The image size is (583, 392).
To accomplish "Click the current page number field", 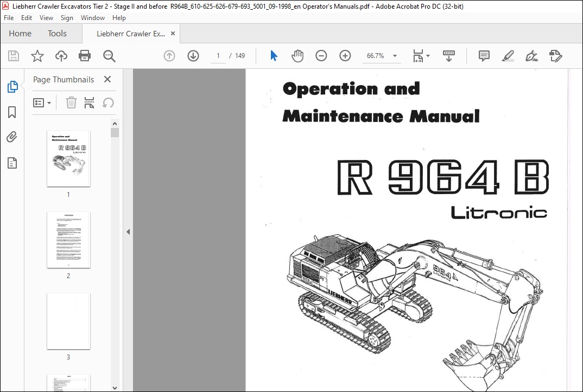I will click(218, 56).
